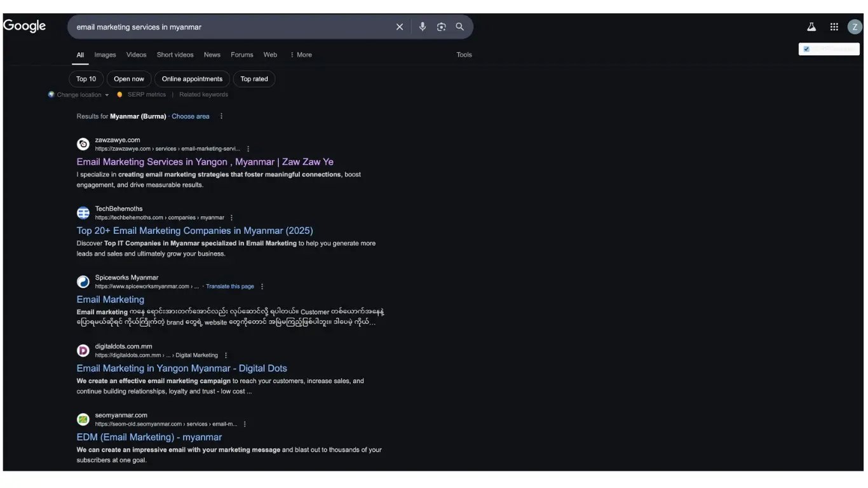Image resolution: width=868 pixels, height=488 pixels.
Task: Switch to the Images tab
Action: (105, 55)
